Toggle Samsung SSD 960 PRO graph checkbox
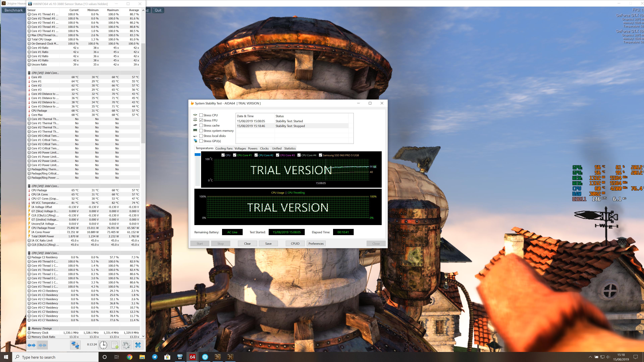 tap(320, 155)
